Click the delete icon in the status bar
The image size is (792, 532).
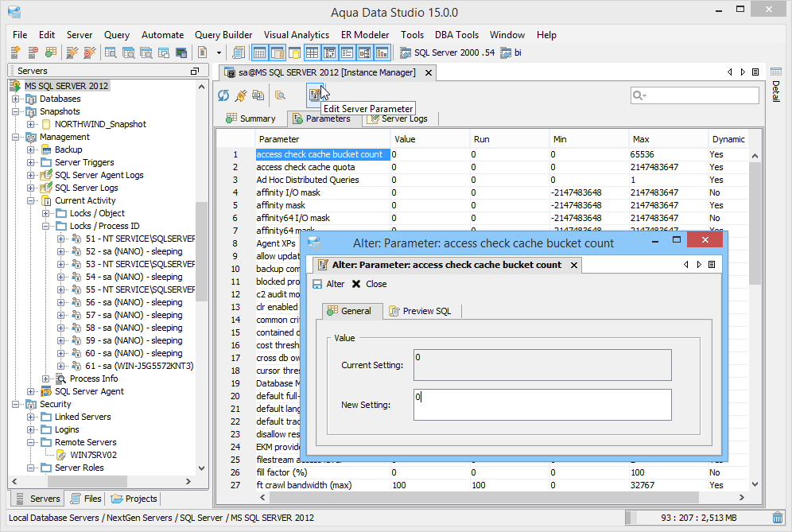click(777, 517)
